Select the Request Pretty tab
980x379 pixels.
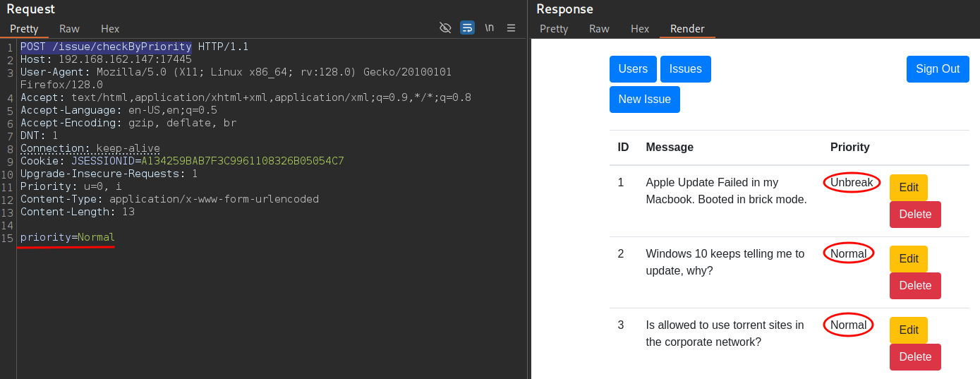(24, 29)
